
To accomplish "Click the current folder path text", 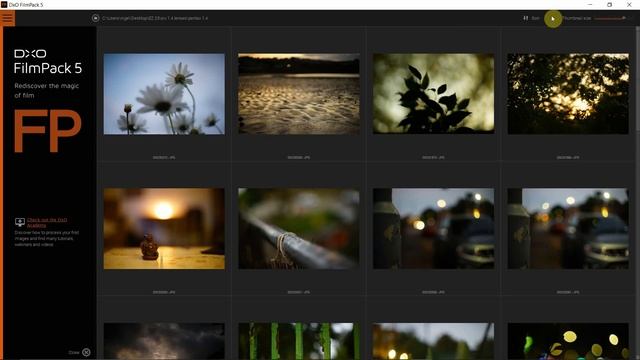I will [x=155, y=18].
